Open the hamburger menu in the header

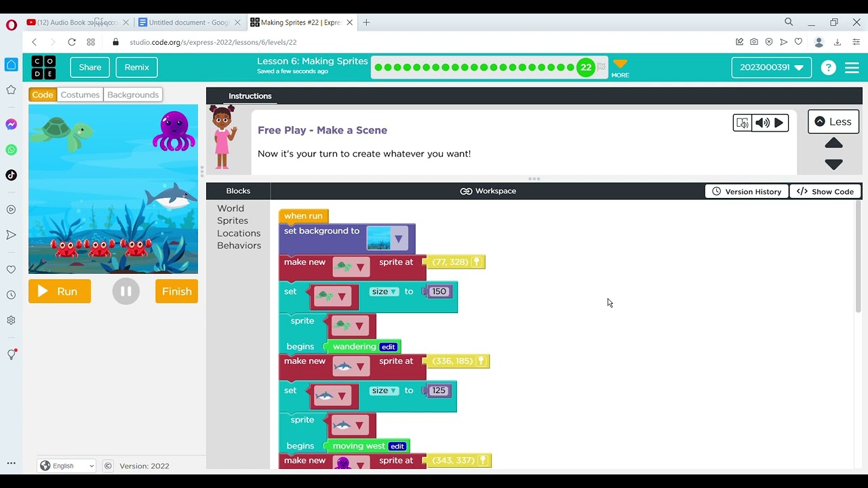point(852,68)
